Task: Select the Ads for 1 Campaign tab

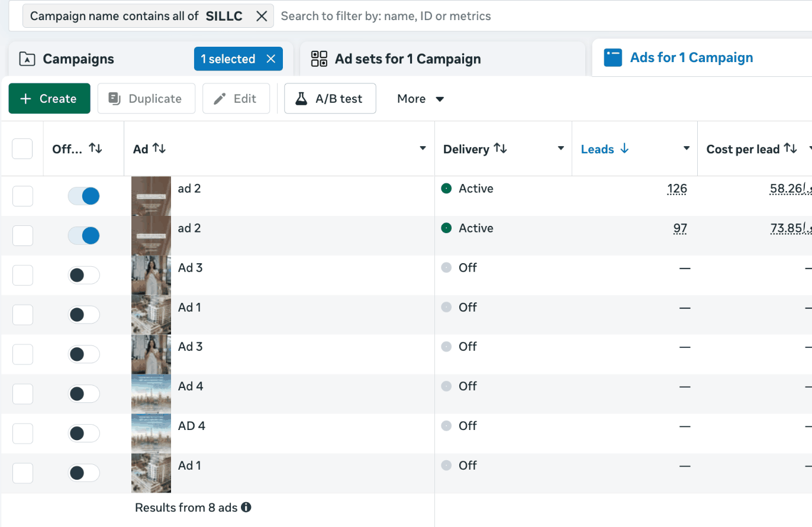Action: tap(678, 57)
